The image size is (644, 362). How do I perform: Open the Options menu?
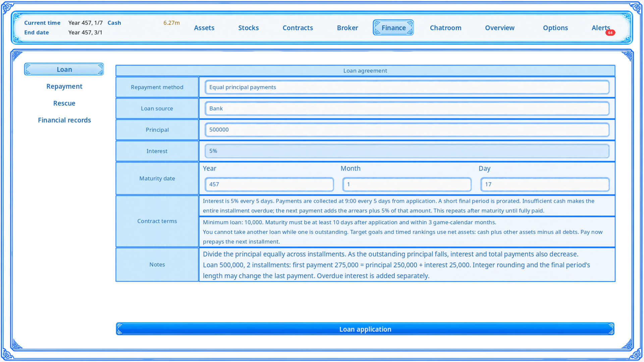click(555, 28)
